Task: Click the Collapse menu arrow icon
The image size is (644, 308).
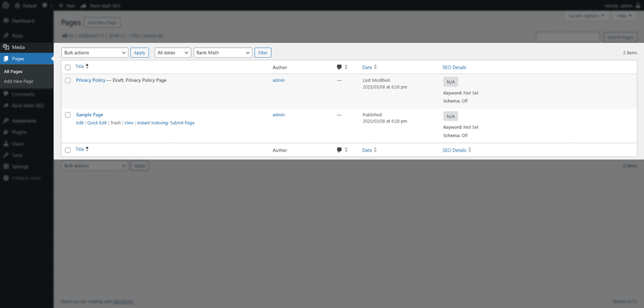Action: [x=6, y=179]
